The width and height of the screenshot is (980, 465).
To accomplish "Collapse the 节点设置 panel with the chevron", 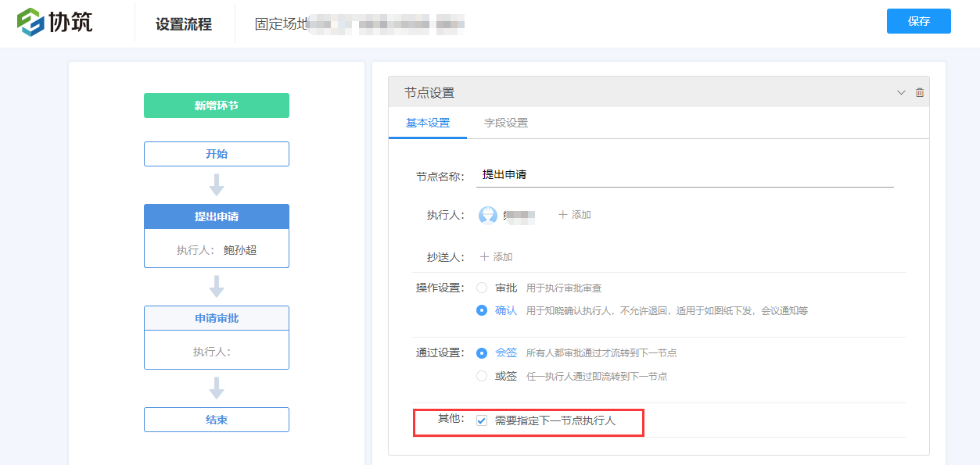I will [x=901, y=91].
